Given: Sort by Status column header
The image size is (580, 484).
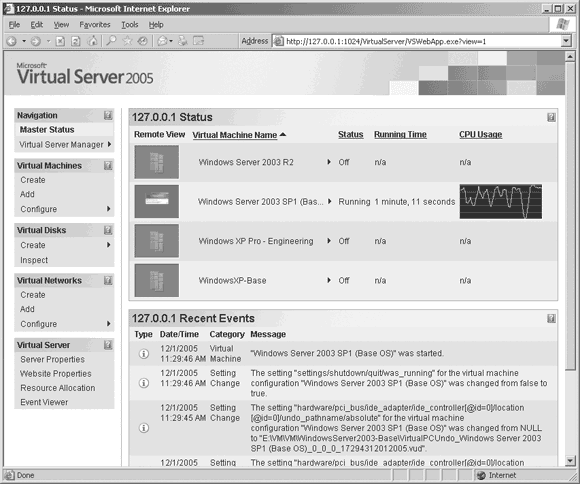Looking at the screenshot, I should tap(351, 135).
